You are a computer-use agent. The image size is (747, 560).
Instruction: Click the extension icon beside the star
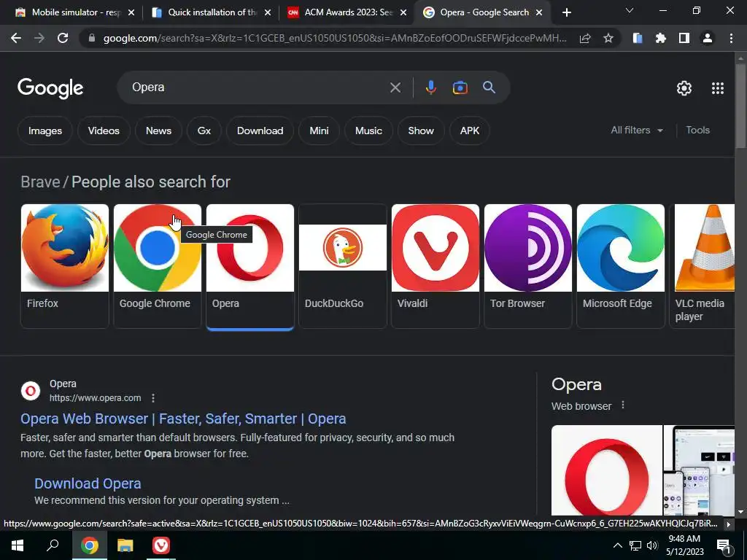[638, 38]
